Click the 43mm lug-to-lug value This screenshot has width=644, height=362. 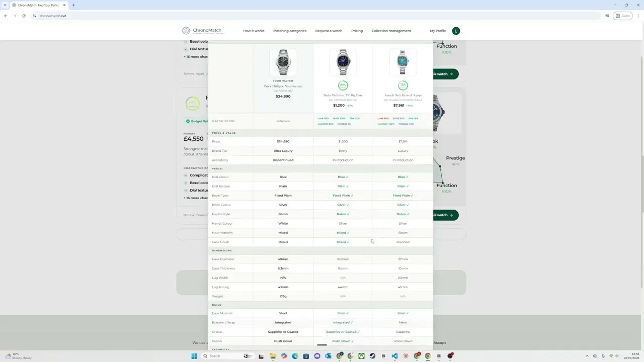283,287
